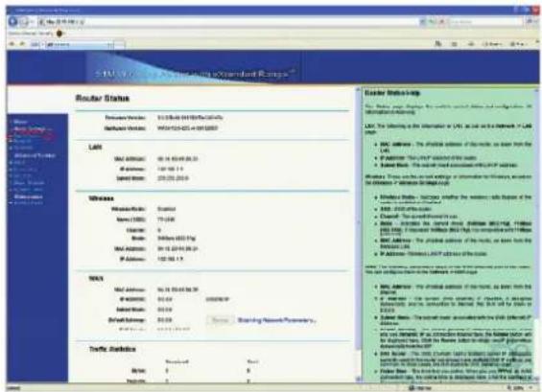The width and height of the screenshot is (542, 392).
Task: Click the Add to Favorites icon
Action: tap(22, 44)
